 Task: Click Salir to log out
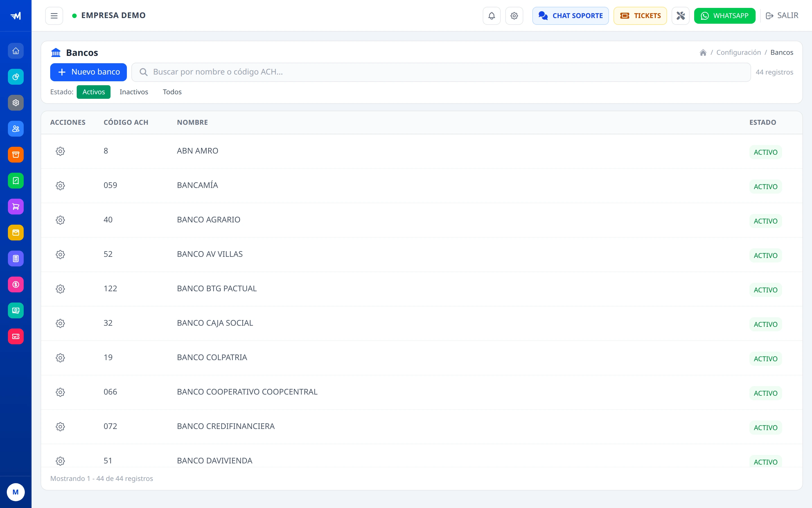click(x=782, y=16)
